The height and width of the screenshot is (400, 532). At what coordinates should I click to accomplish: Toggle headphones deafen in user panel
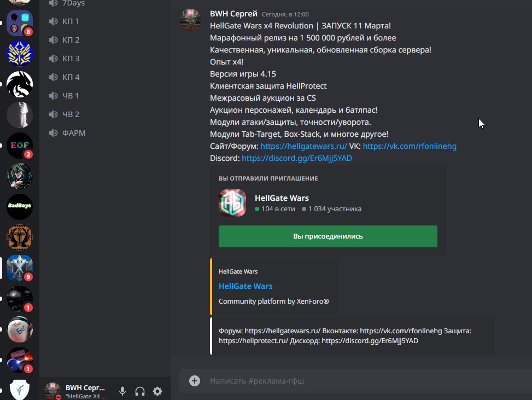(140, 391)
